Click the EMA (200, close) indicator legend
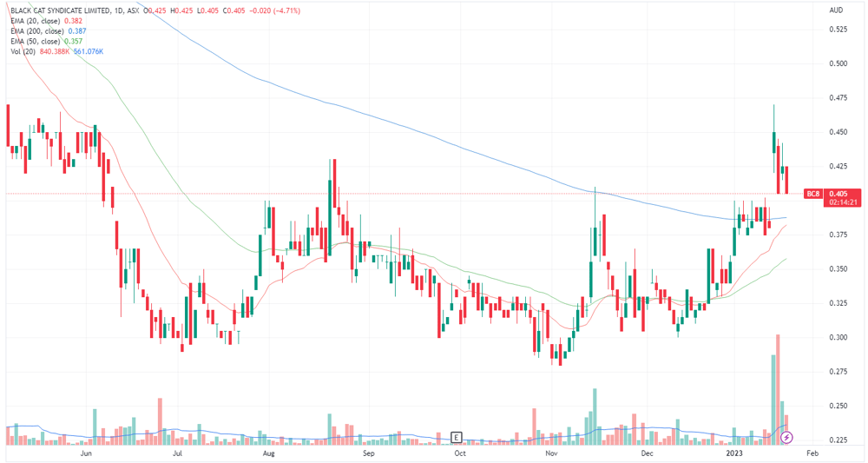 (x=37, y=31)
